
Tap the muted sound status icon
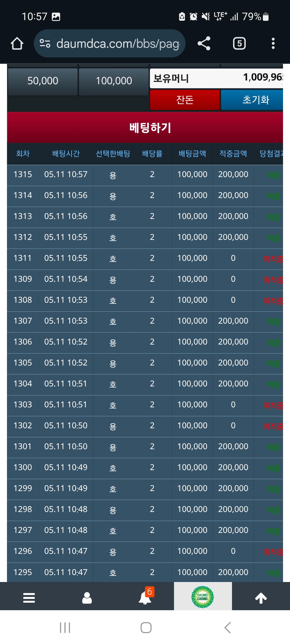click(x=206, y=17)
